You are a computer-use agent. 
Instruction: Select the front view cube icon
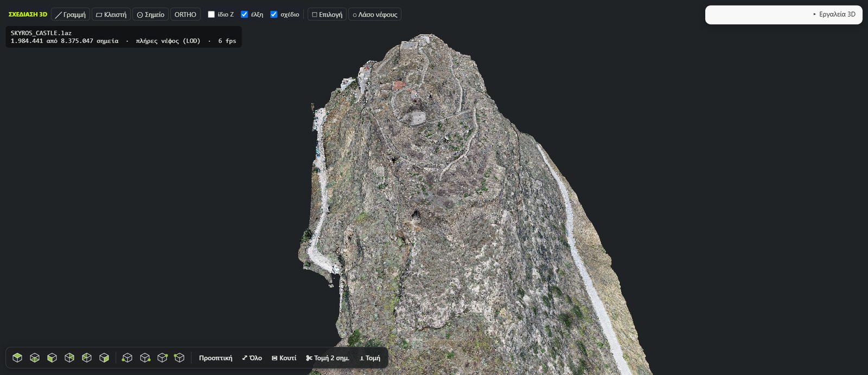52,358
